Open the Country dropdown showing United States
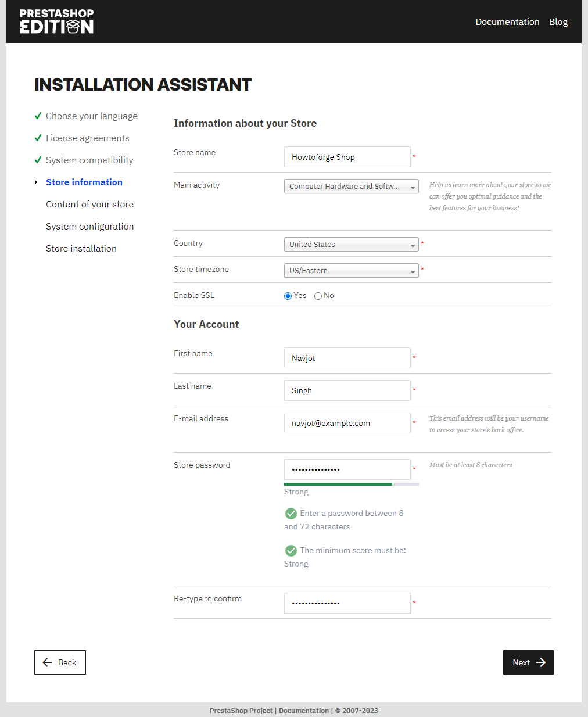The height and width of the screenshot is (717, 588). [x=351, y=245]
